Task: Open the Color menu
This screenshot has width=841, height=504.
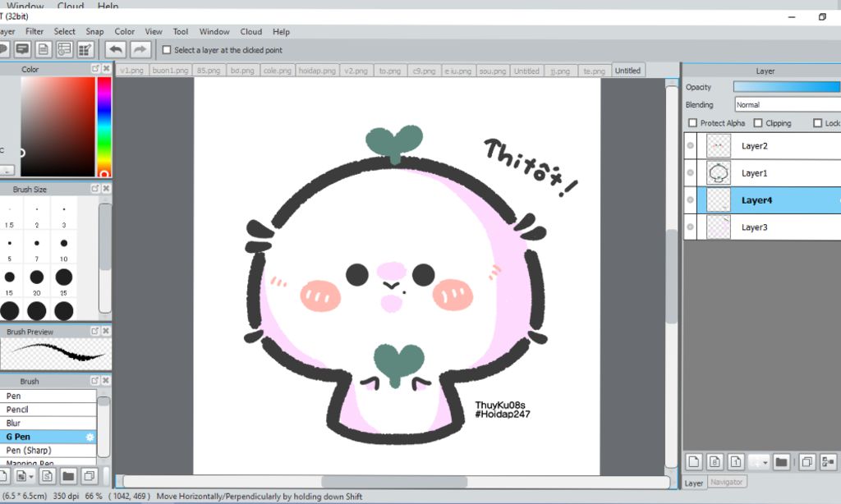Action: (125, 32)
